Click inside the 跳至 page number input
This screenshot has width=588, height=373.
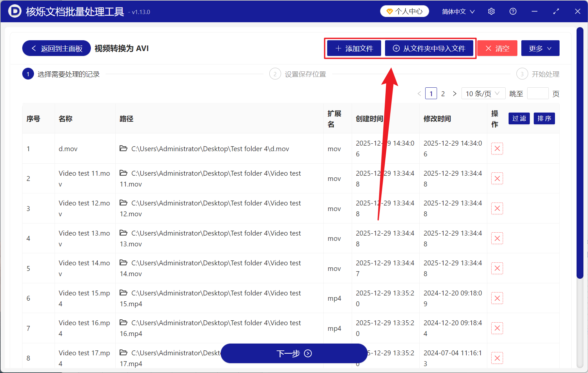[x=538, y=93]
